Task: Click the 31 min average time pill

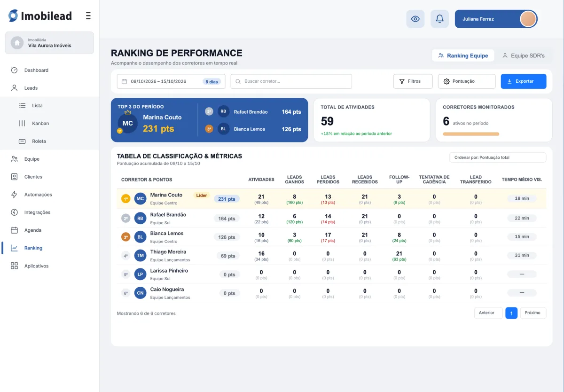Action: pyautogui.click(x=522, y=255)
